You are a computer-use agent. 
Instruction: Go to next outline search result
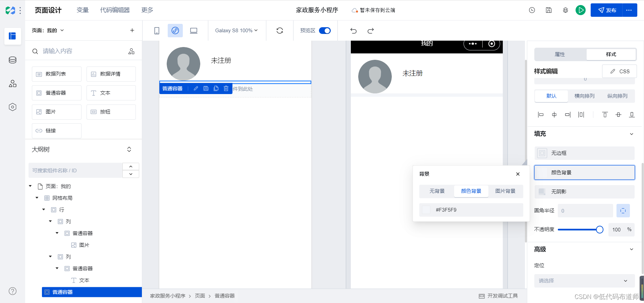click(131, 174)
